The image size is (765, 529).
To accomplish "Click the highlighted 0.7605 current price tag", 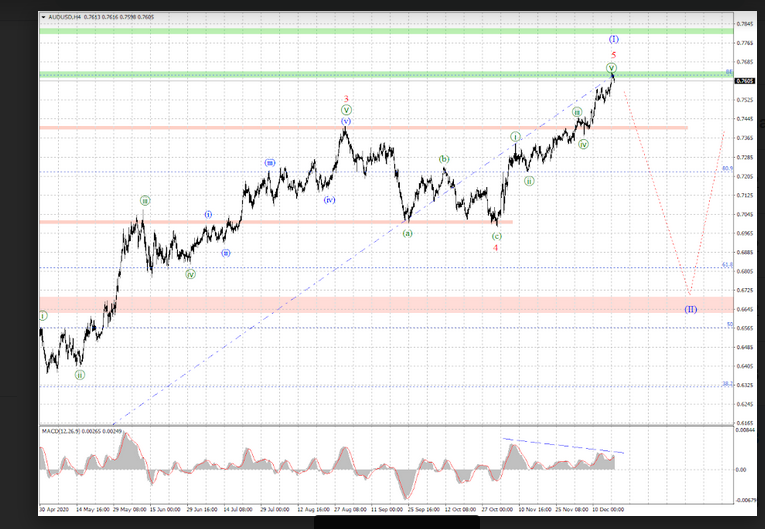I will pos(743,81).
